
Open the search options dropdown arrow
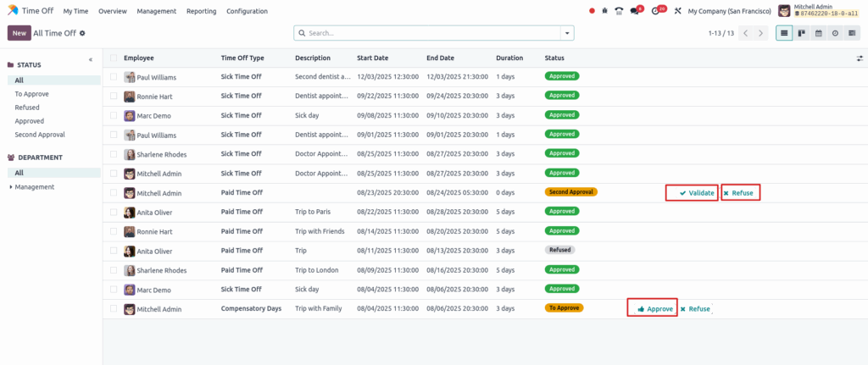pyautogui.click(x=567, y=33)
